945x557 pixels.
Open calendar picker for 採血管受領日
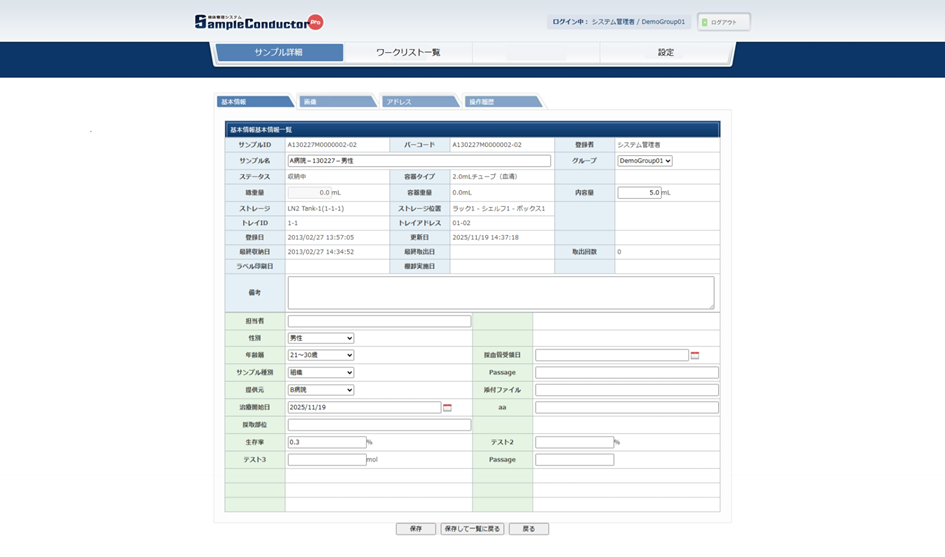(695, 355)
